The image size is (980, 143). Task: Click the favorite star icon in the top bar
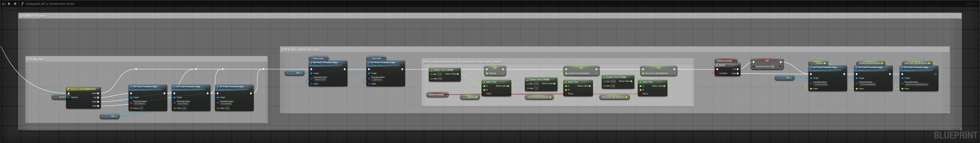[3, 4]
